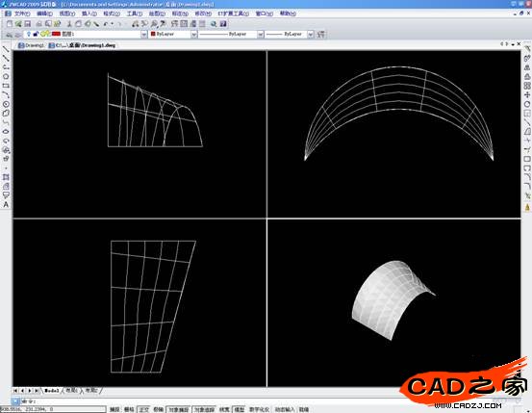Open the Properties palette icon
Viewport: 532px width, 413px height.
point(174,24)
